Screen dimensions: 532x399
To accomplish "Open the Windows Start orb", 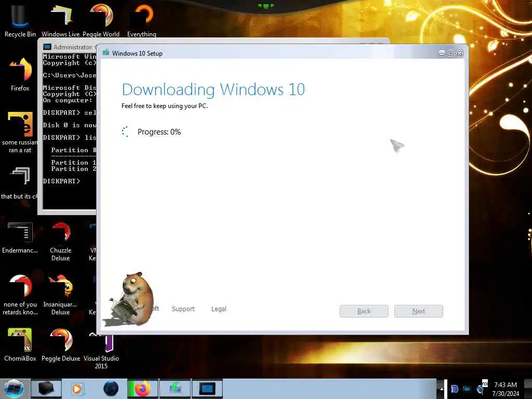I will pos(14,389).
